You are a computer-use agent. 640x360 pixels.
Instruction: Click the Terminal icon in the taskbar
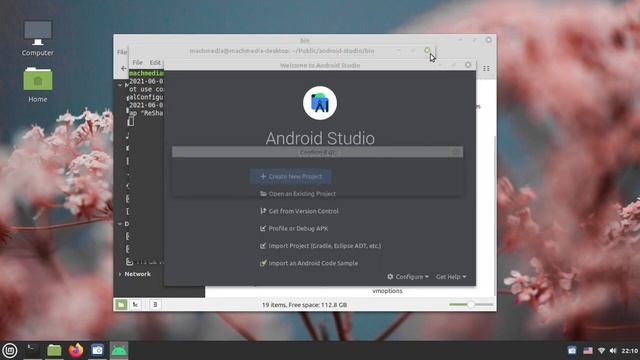[32, 350]
